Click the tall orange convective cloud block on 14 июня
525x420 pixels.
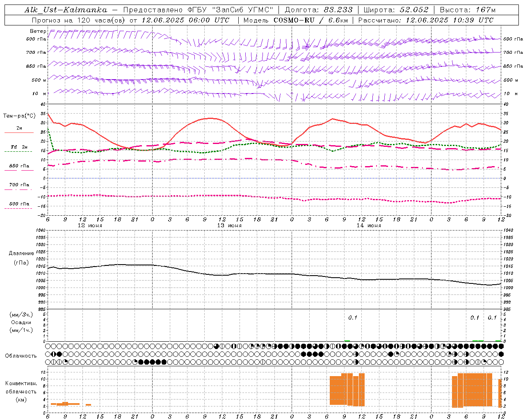click(347, 389)
